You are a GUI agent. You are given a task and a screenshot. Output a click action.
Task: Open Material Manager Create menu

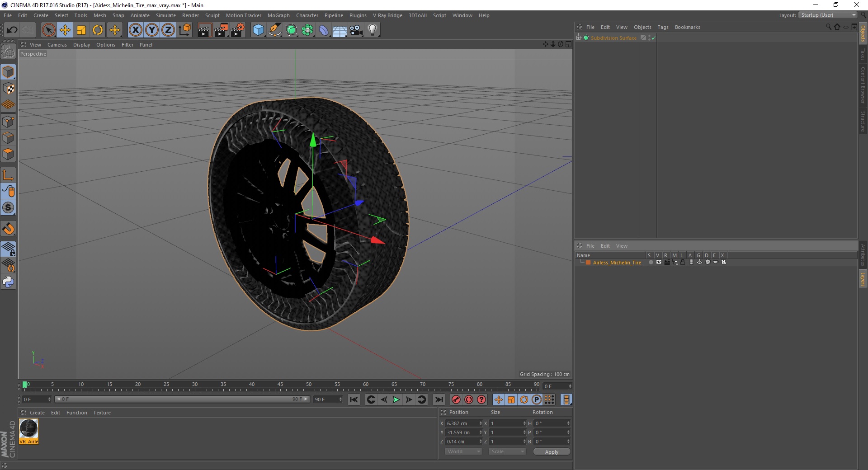pyautogui.click(x=37, y=413)
